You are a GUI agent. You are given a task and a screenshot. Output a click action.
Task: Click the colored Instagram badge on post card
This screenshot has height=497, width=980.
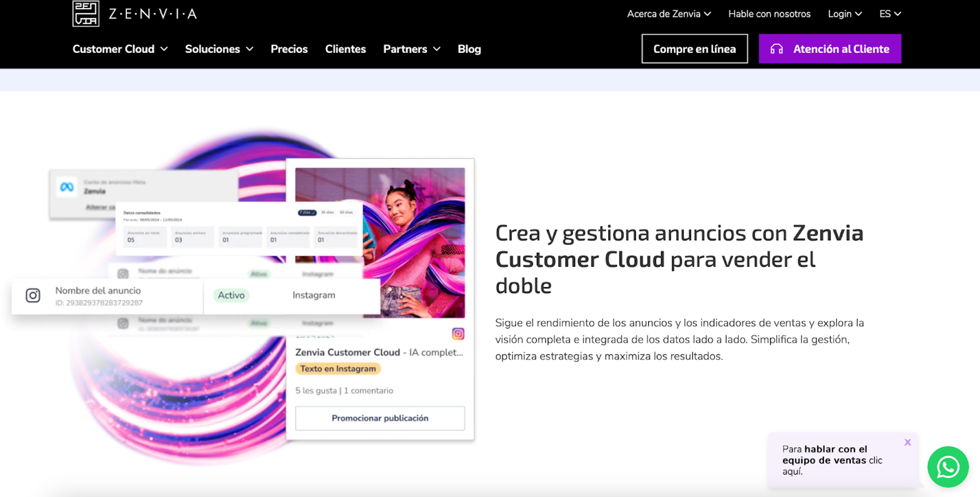(x=458, y=334)
